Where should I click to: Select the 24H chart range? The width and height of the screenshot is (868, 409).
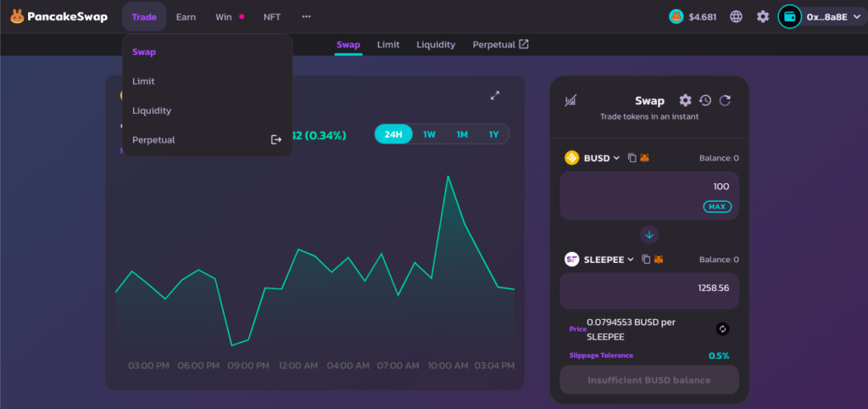tap(393, 134)
